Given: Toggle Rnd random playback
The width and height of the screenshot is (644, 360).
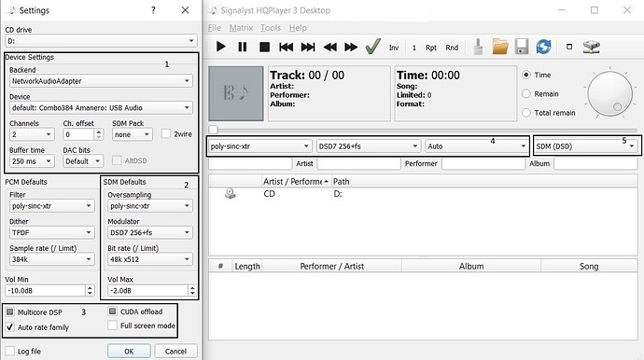Looking at the screenshot, I should coord(452,48).
